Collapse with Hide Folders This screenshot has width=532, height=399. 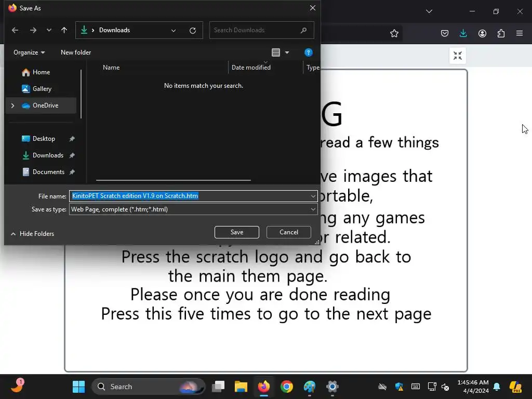[33, 233]
